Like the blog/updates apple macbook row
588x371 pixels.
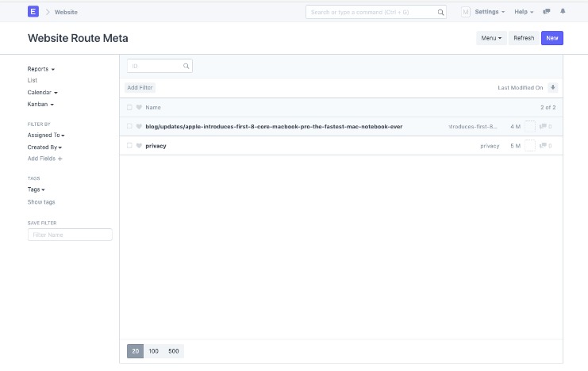tap(139, 127)
